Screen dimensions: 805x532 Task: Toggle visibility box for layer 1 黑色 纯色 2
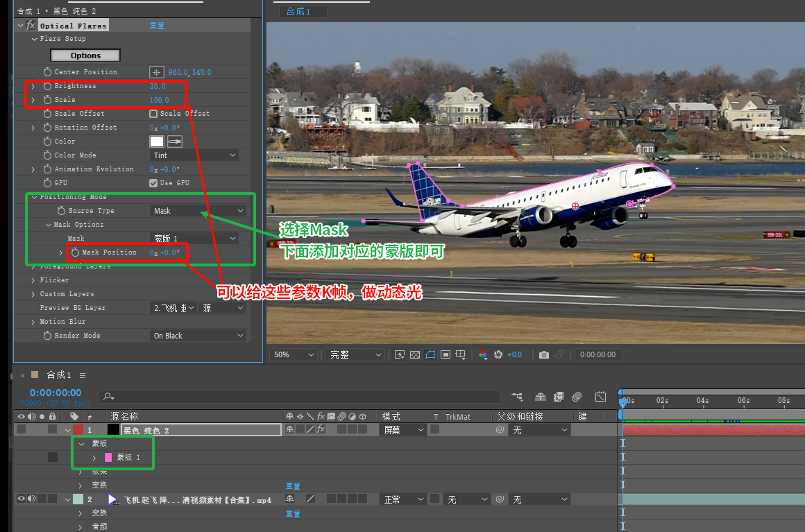click(21, 429)
